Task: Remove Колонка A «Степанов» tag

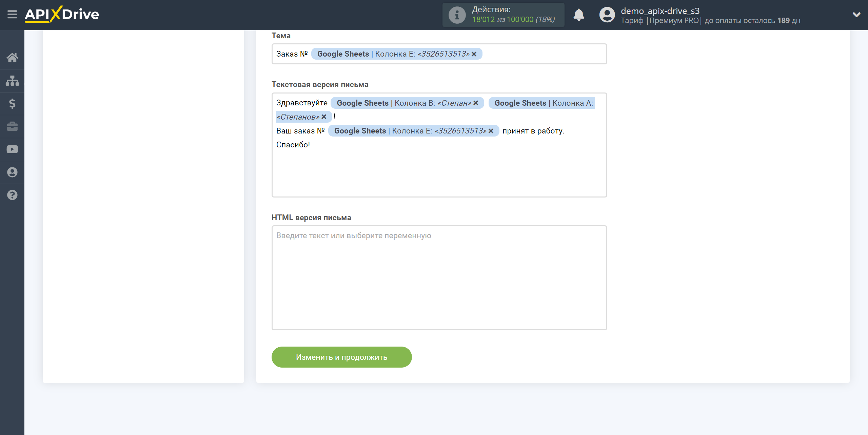Action: point(324,117)
